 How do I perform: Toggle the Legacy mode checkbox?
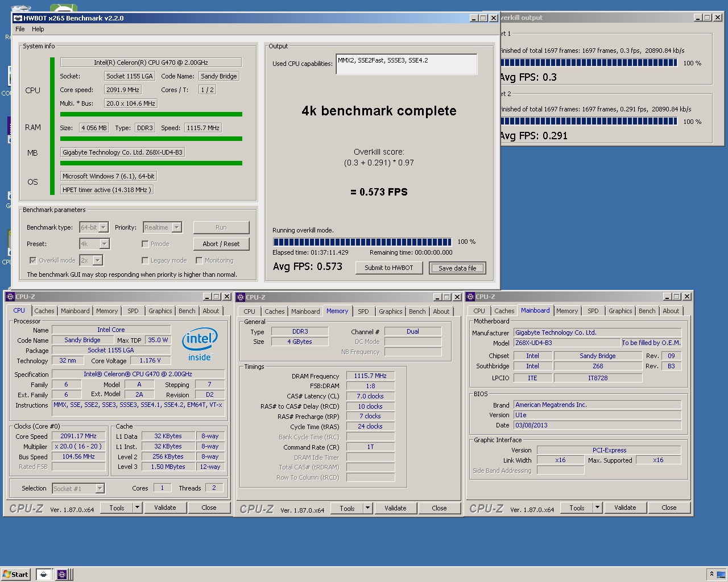[x=145, y=260]
